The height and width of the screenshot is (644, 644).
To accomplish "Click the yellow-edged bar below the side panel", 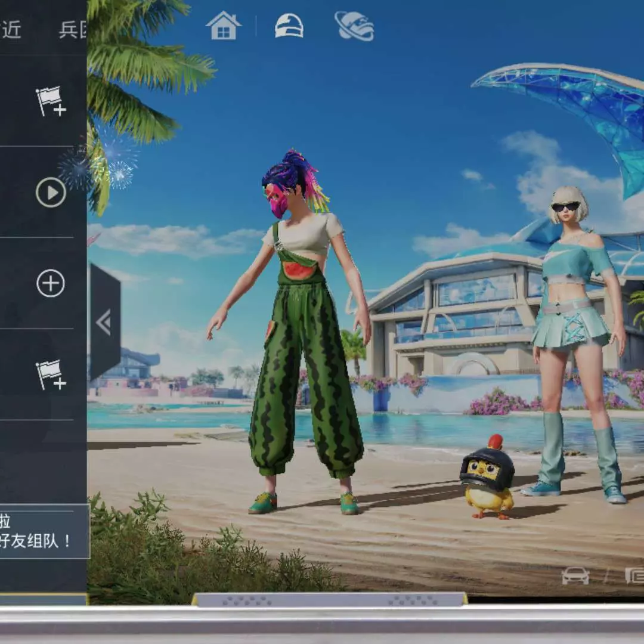I will (43, 599).
